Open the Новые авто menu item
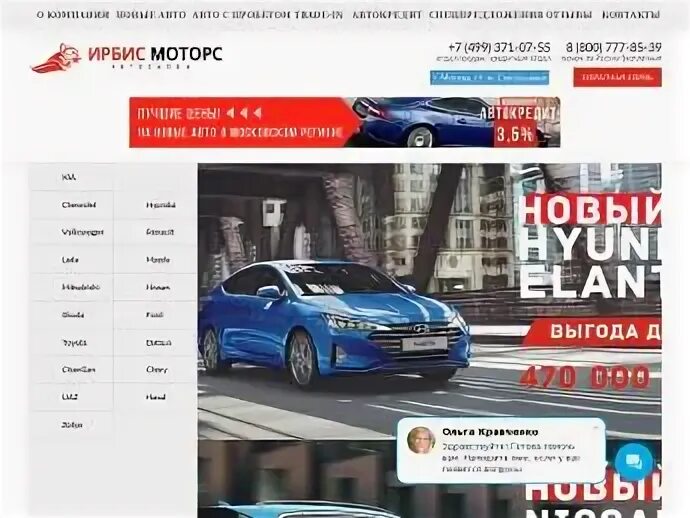 (x=151, y=15)
